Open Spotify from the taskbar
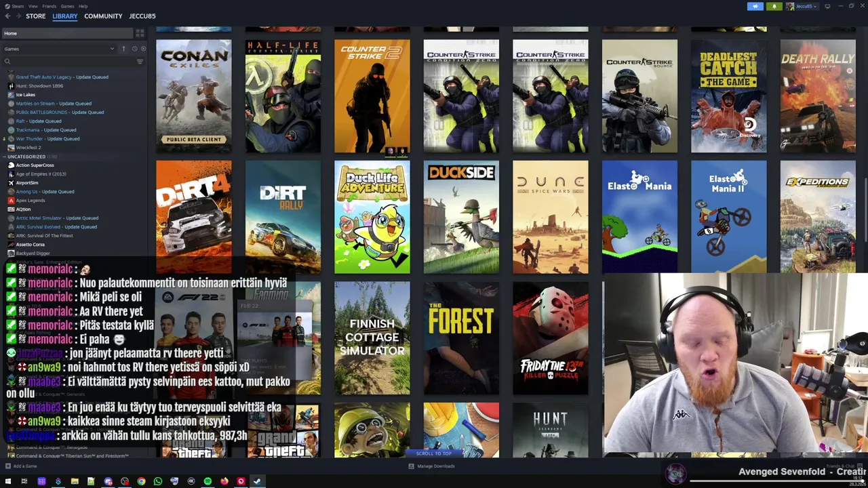 [x=208, y=481]
